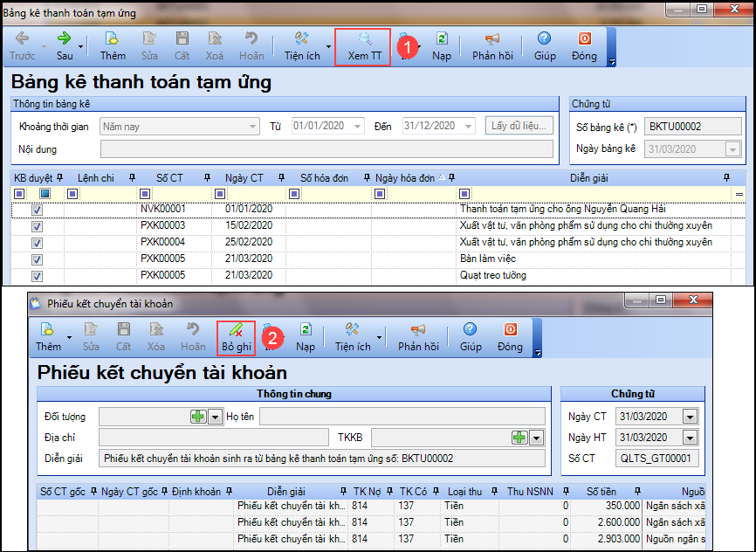756x552 pixels.
Task: Click Hoãn icon in Phiếu kết chuyển toolbar
Action: point(193,329)
